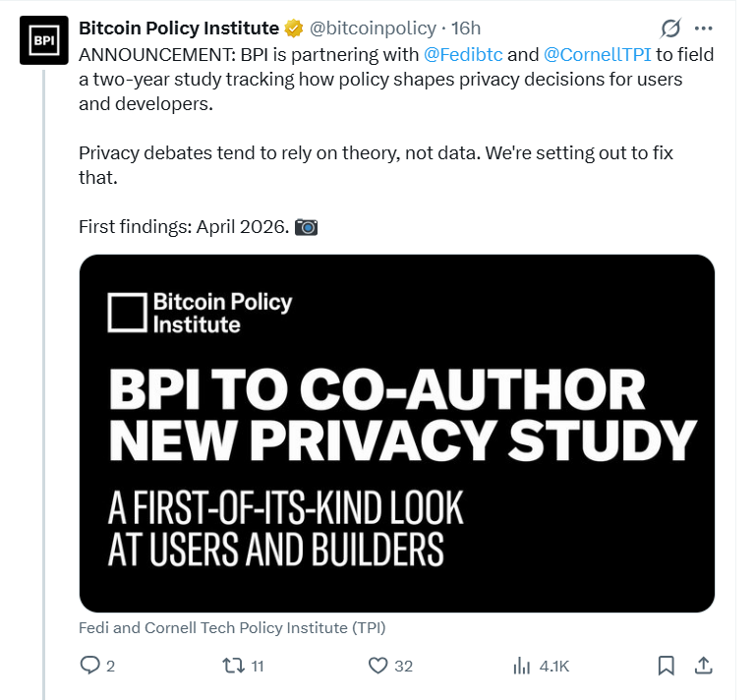
Task: Open the 16h timestamp link
Action: [x=466, y=29]
